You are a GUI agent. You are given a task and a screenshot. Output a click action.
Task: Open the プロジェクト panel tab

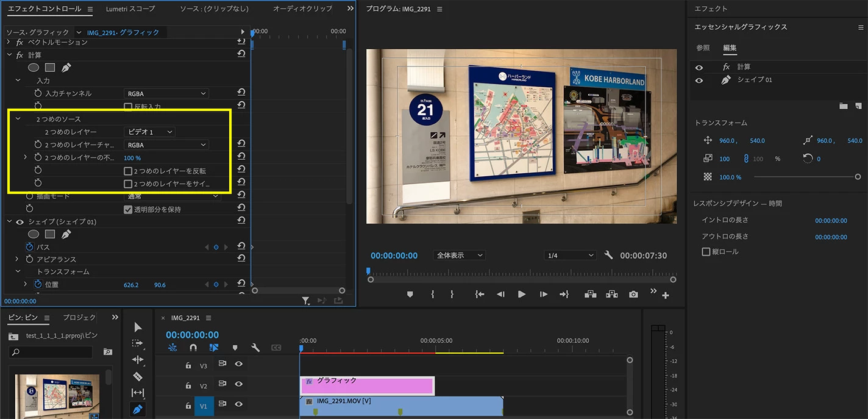[79, 317]
